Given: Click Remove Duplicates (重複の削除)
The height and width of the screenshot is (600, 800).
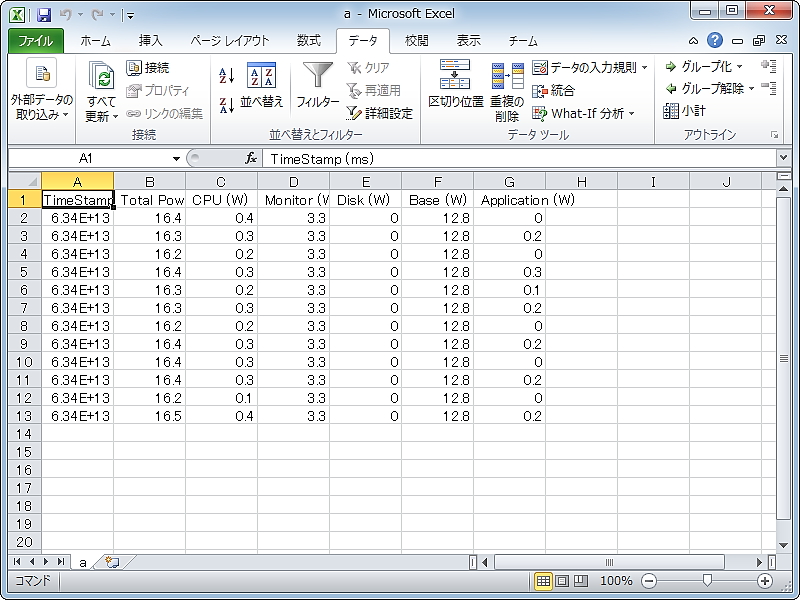Looking at the screenshot, I should [507, 92].
